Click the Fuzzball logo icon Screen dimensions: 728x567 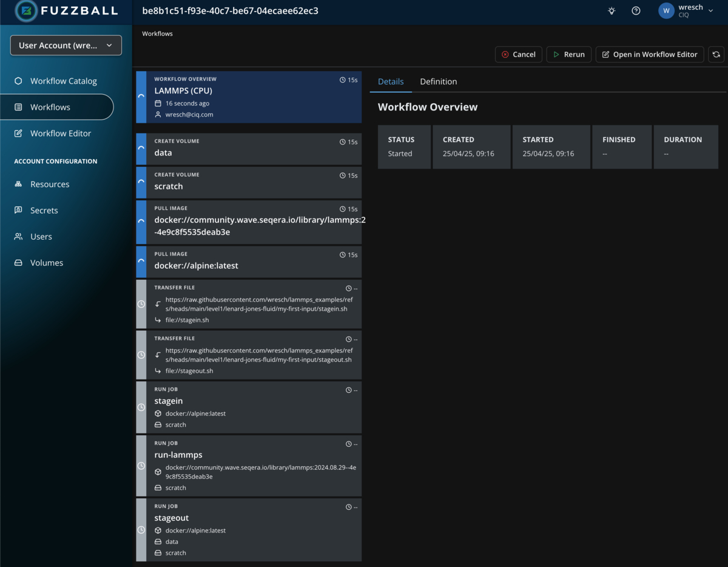click(x=25, y=11)
